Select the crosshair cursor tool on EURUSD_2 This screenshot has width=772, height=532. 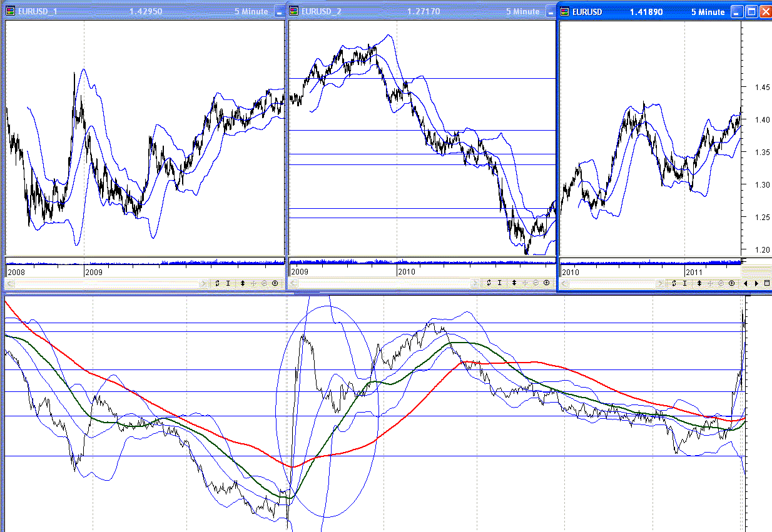tap(500, 283)
